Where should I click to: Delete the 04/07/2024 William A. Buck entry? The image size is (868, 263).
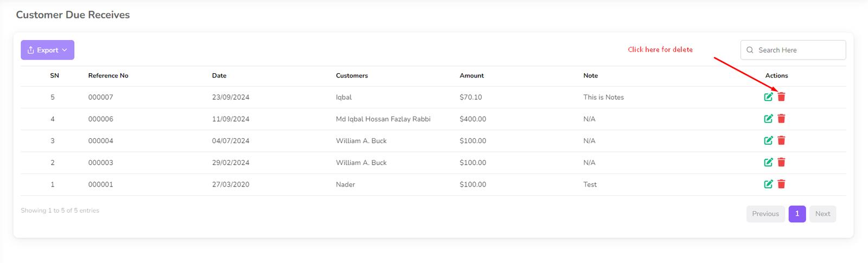781,140
